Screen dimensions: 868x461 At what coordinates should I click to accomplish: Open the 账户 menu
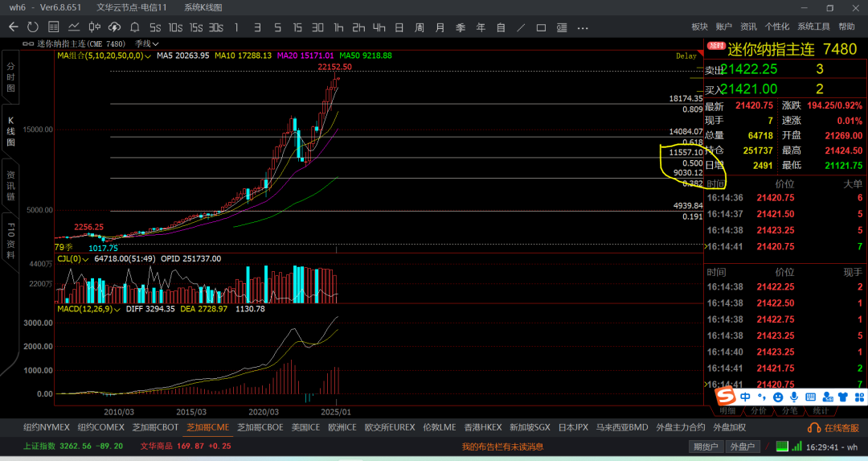(x=724, y=27)
